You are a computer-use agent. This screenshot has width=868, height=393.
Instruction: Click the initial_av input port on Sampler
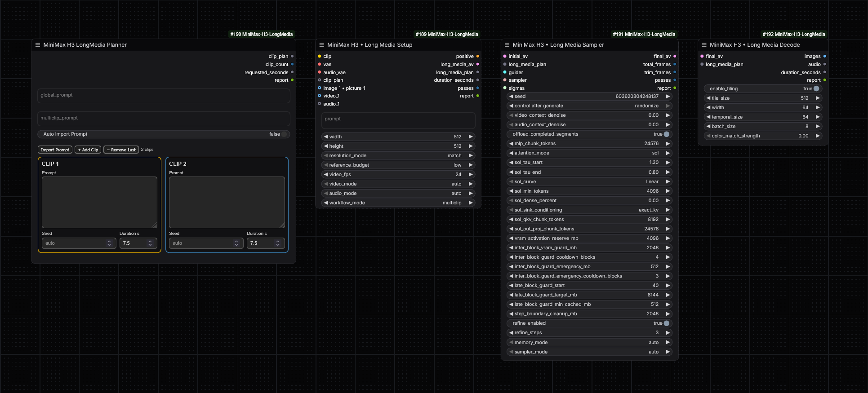click(x=505, y=57)
